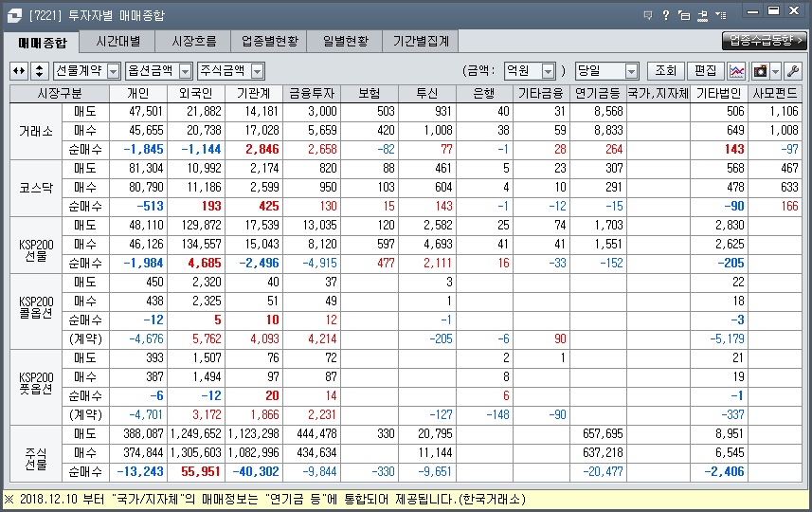812x512 pixels.
Task: Click the 기관계 column header
Action: point(254,93)
